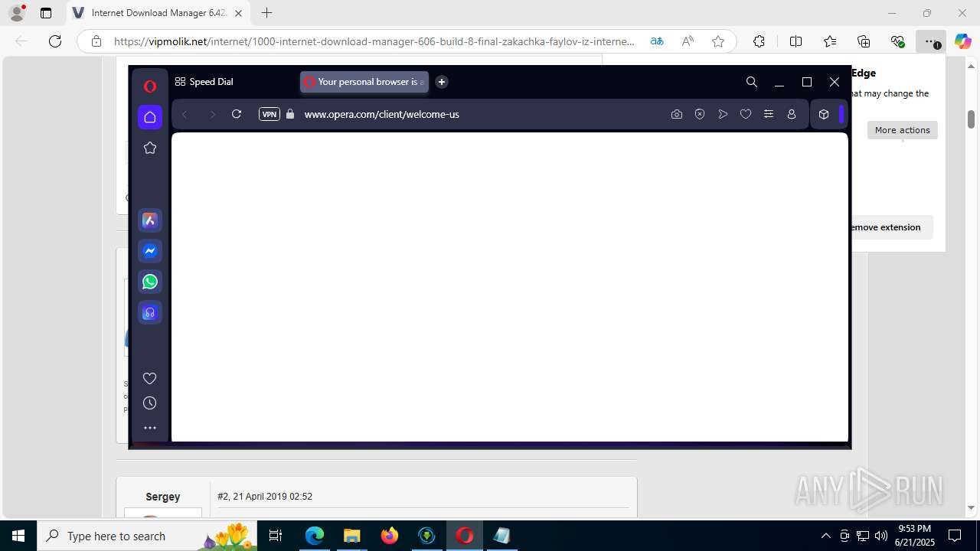Reload the Opera page

point(237,114)
